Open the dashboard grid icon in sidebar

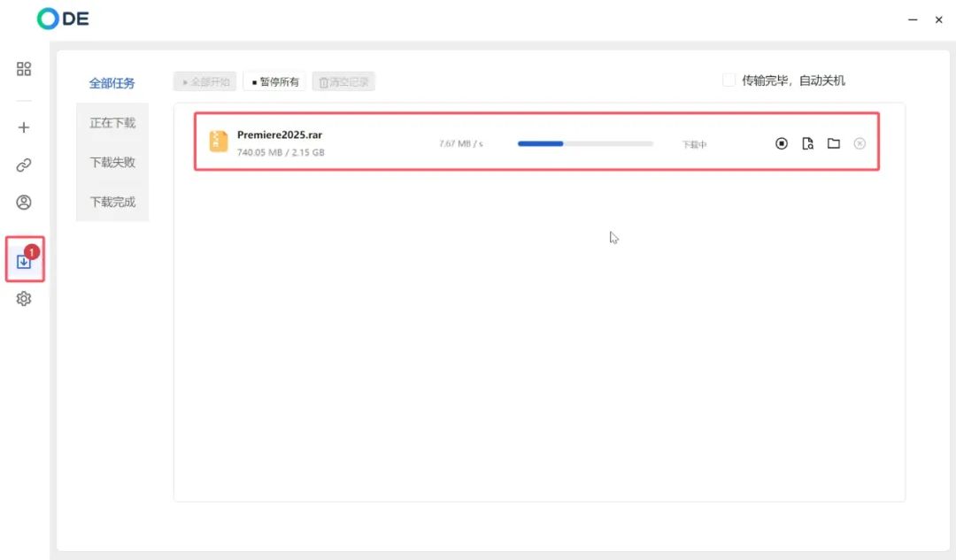24,69
